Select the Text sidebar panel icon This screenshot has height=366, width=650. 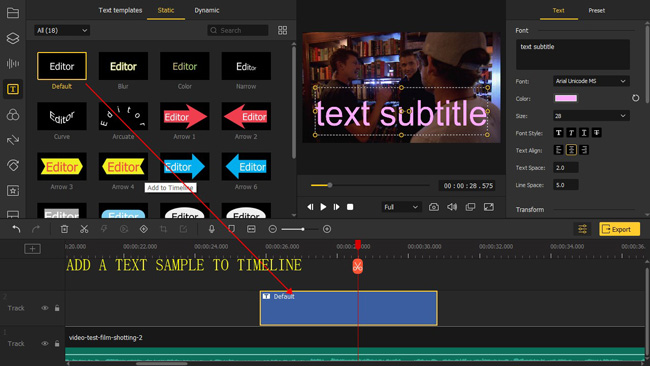(x=13, y=89)
